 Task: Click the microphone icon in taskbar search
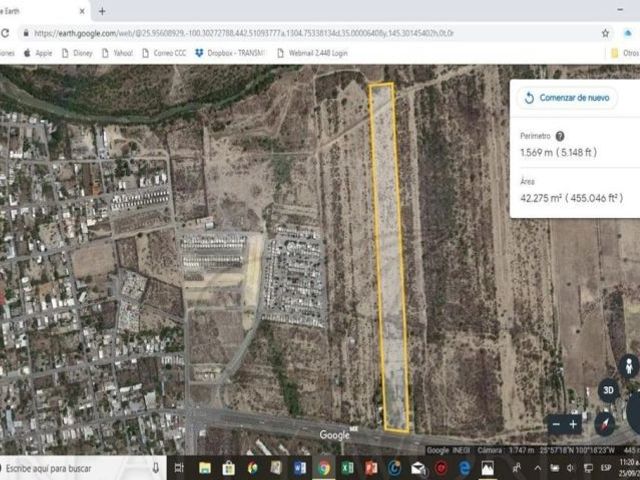point(156,468)
